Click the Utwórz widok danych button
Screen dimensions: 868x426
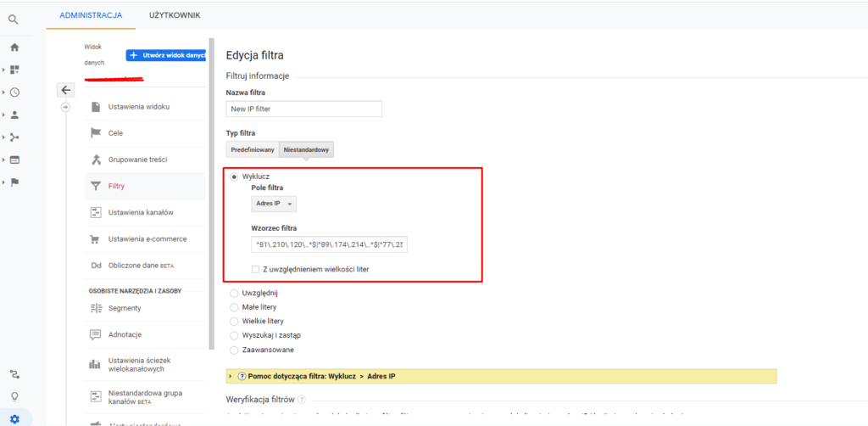(x=167, y=55)
